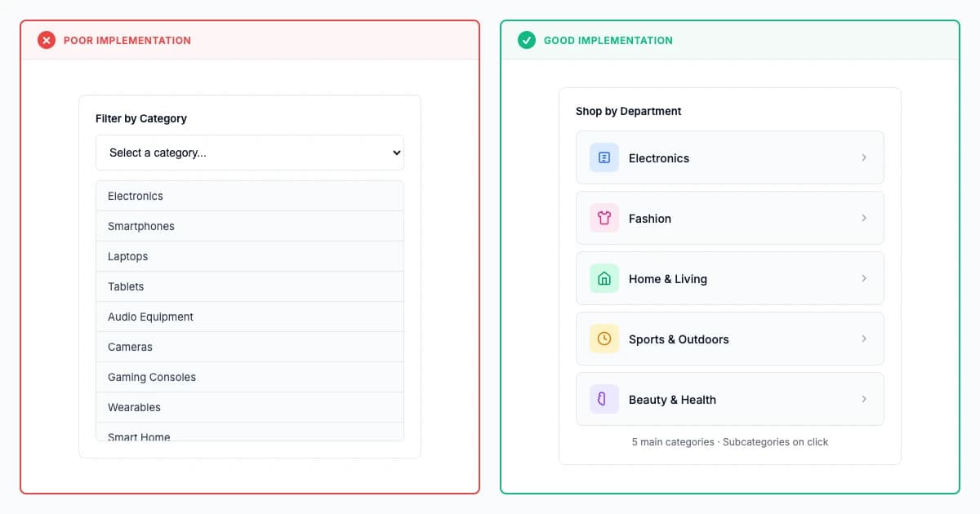Click the purple Beauty & Health icon

coord(604,399)
